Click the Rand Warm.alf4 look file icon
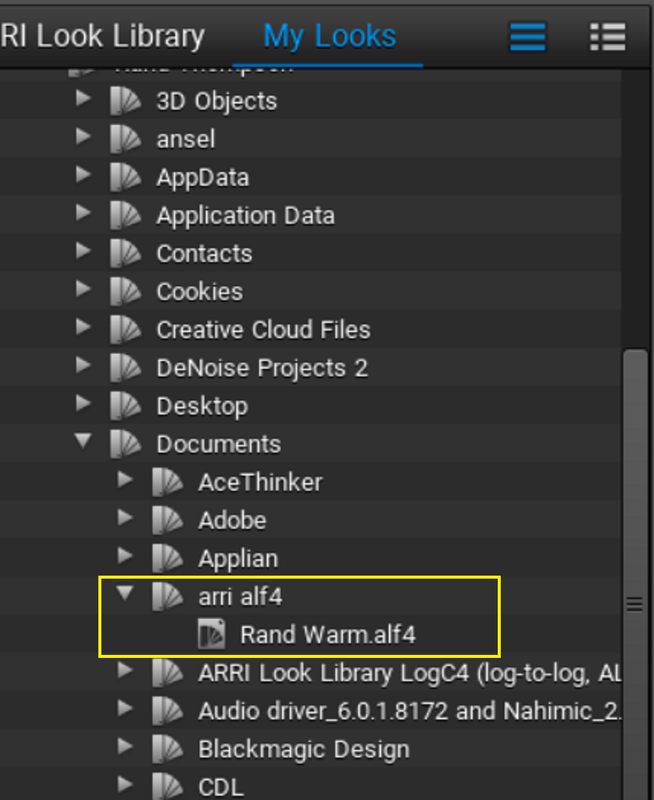Viewport: 654px width, 800px height. 212,634
